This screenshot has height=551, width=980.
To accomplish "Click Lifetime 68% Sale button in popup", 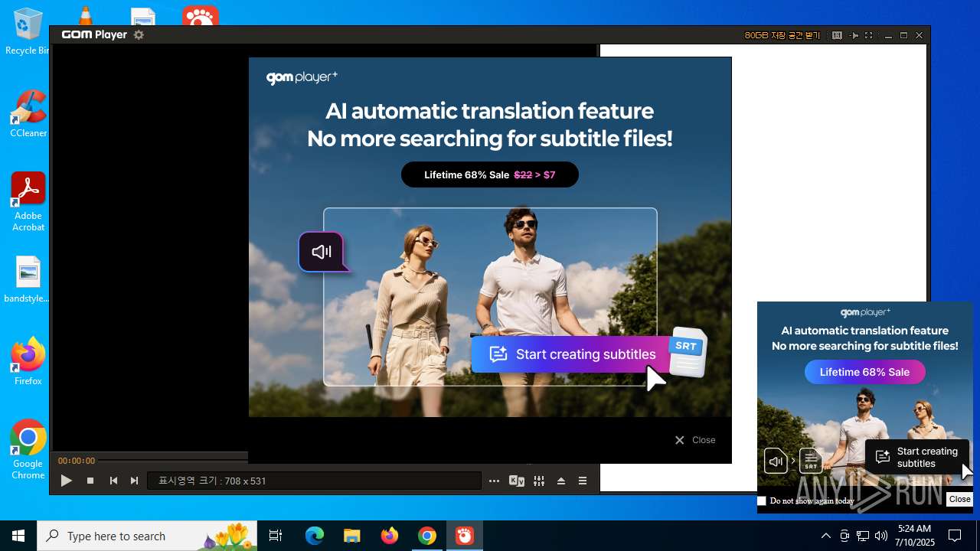I will (865, 372).
